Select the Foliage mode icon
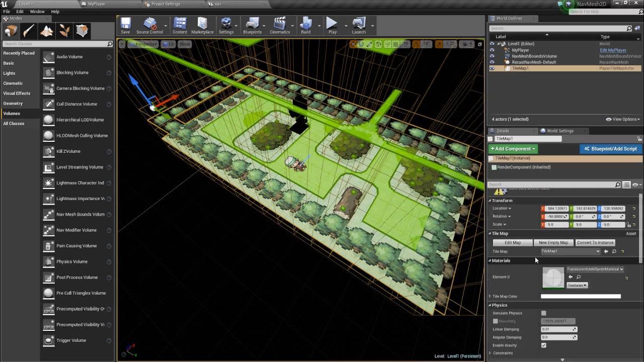 (64, 31)
